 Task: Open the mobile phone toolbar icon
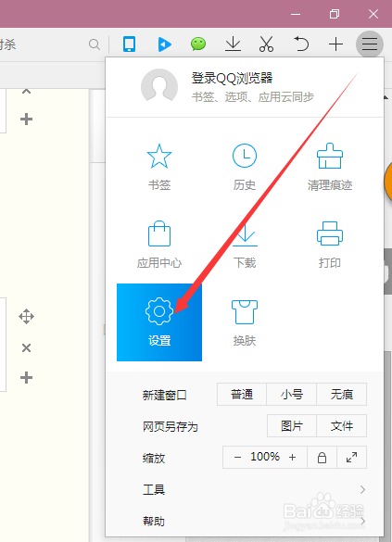point(129,44)
